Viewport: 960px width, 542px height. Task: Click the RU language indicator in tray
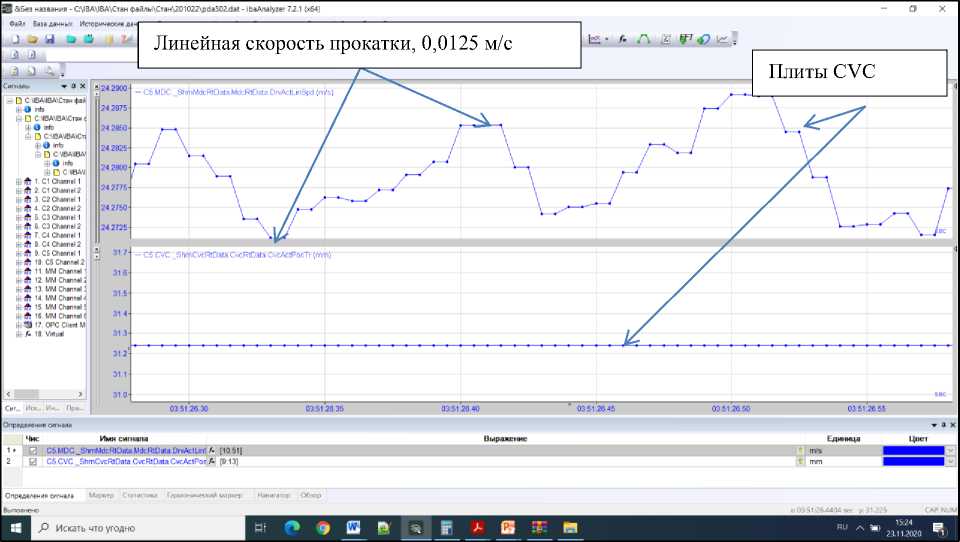click(x=842, y=527)
